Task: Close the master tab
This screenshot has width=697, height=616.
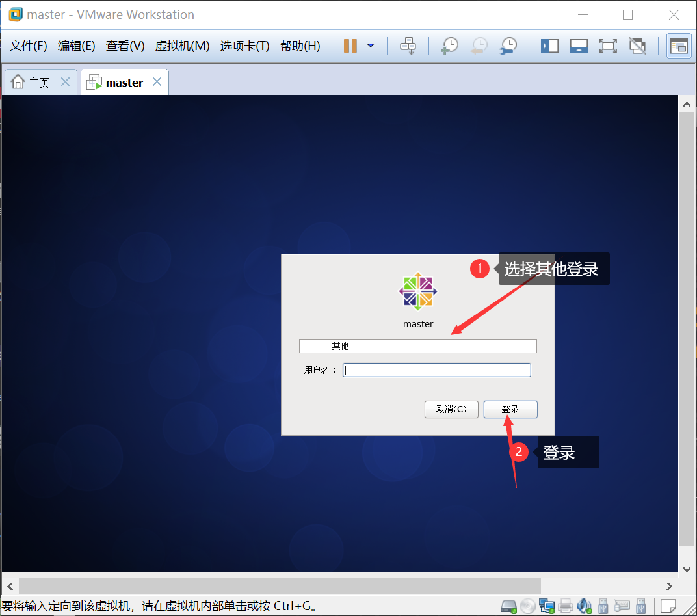Action: coord(157,82)
